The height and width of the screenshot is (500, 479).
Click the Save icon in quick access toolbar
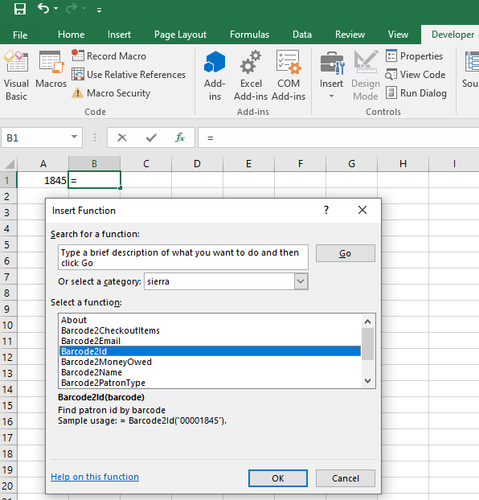coord(20,9)
